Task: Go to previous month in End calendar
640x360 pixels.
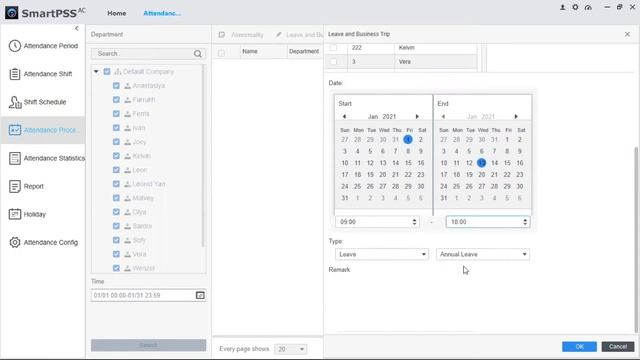Action: coord(443,116)
